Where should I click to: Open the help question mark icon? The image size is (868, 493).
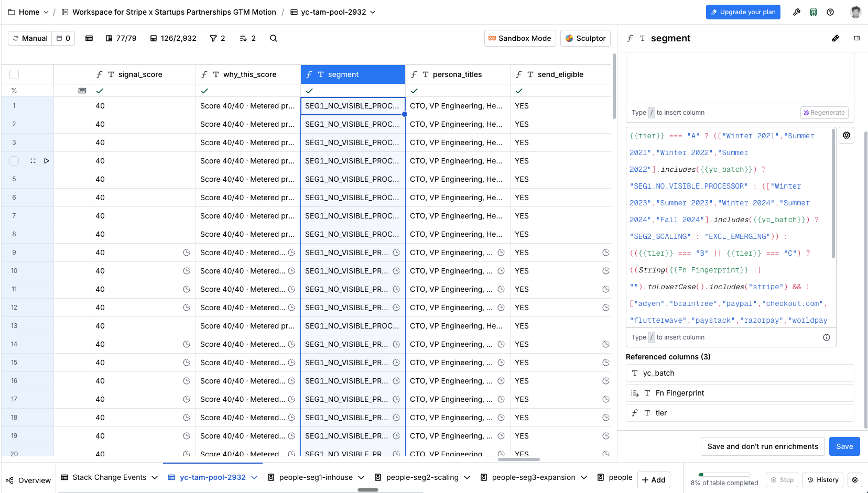(830, 12)
